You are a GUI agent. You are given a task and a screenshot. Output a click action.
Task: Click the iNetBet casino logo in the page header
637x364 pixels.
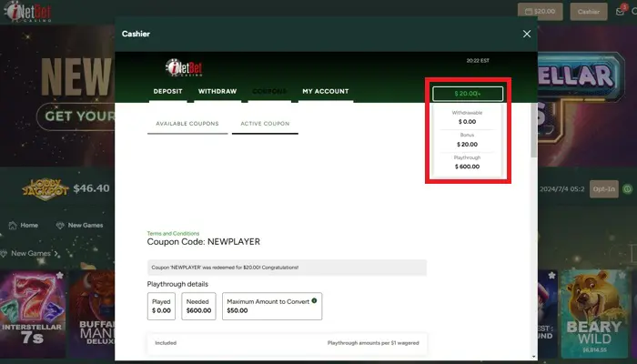point(28,11)
